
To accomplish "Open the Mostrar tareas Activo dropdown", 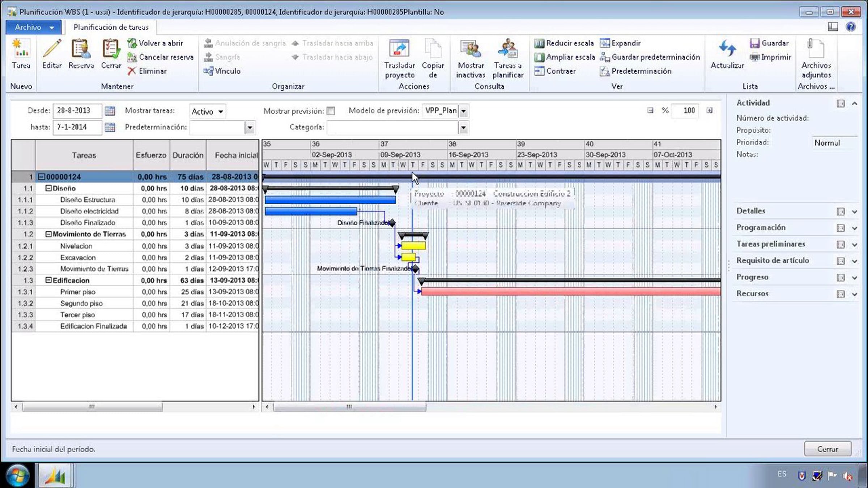I will click(x=220, y=112).
